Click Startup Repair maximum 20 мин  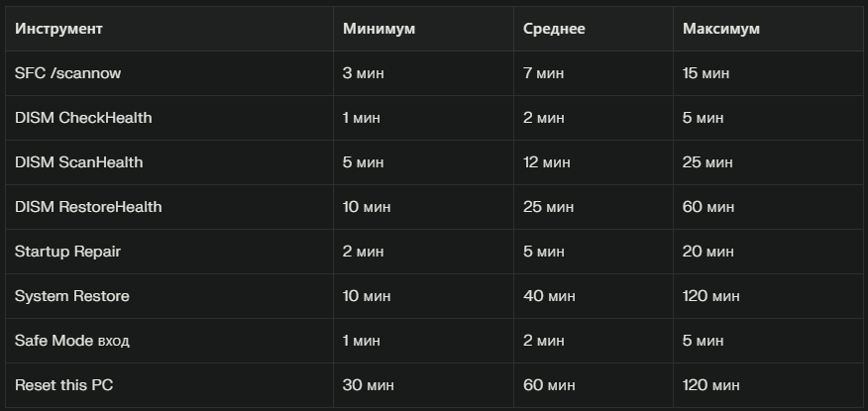coord(708,252)
